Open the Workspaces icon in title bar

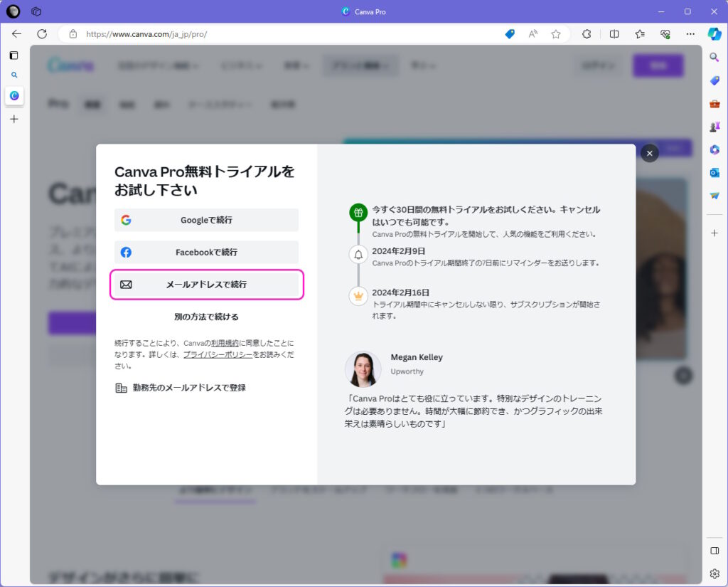[x=36, y=11]
